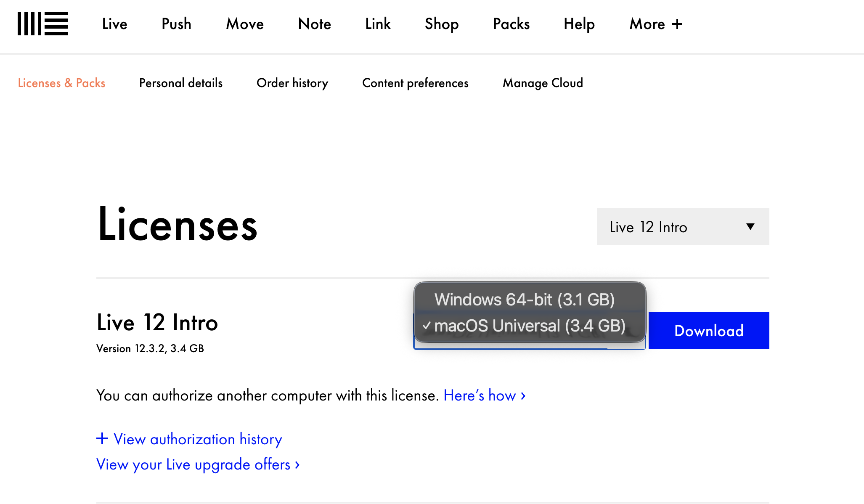Click the blue Download button

[709, 331]
